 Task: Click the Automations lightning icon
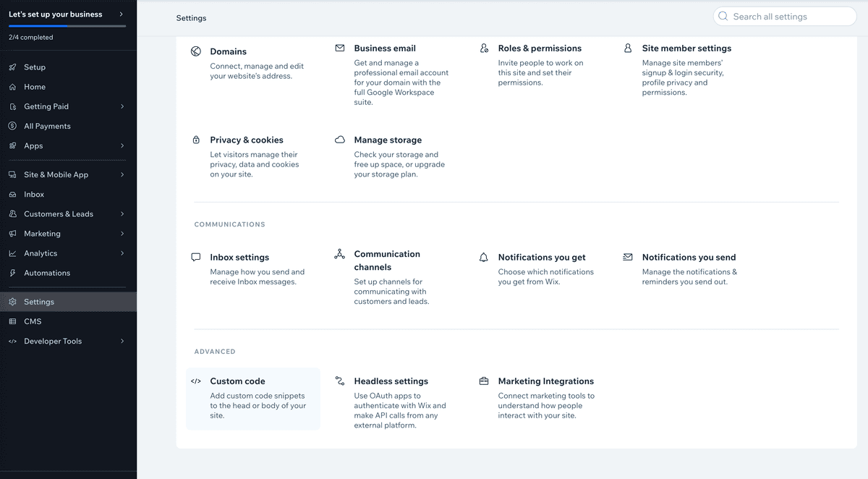pyautogui.click(x=12, y=273)
